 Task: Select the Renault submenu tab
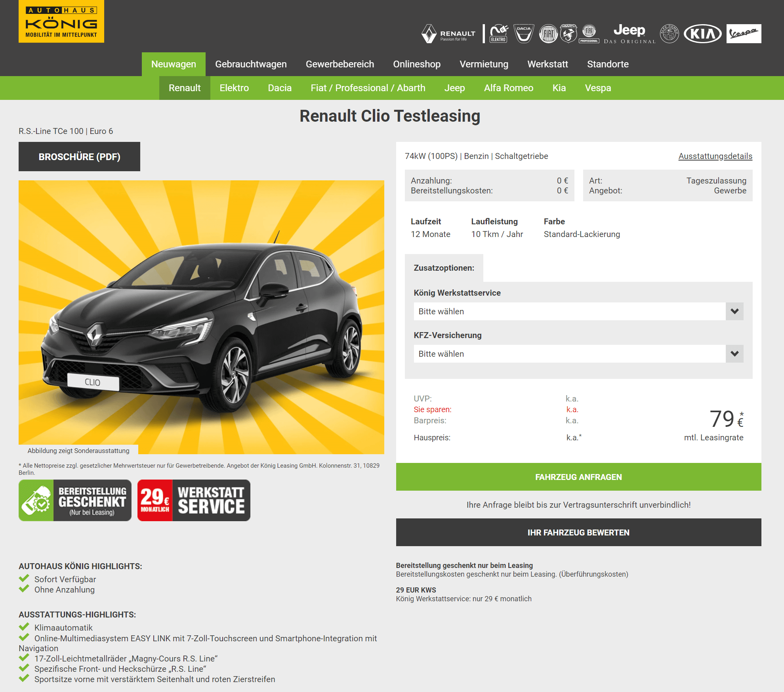point(185,88)
